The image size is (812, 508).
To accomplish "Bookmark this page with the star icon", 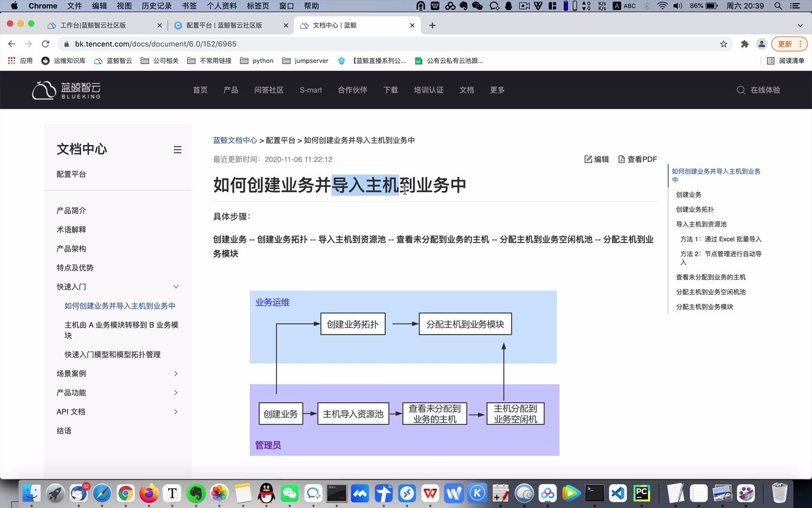I will pyautogui.click(x=724, y=44).
